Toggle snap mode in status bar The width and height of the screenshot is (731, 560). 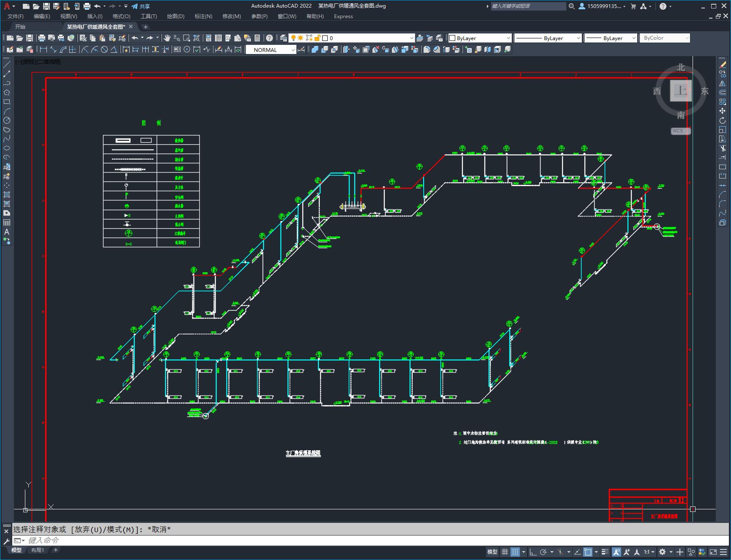[x=515, y=552]
